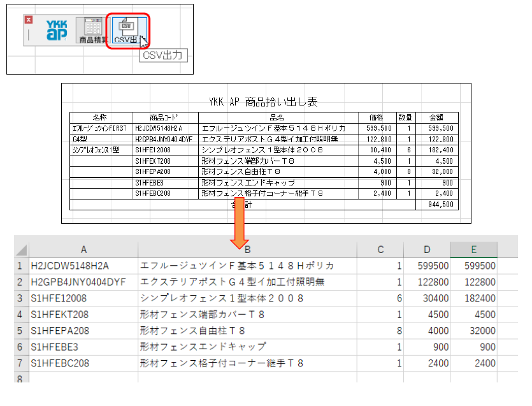
Task: Select column D header
Action: 427,250
